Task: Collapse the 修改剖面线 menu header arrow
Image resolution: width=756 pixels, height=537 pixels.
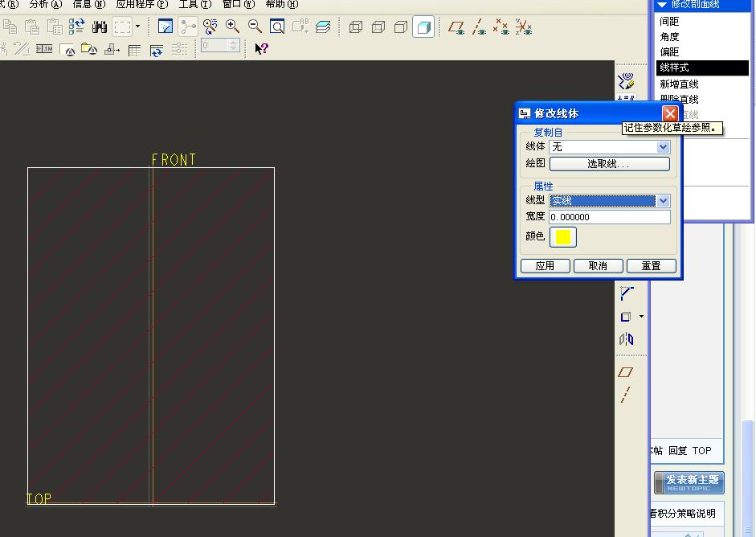Action: (662, 4)
